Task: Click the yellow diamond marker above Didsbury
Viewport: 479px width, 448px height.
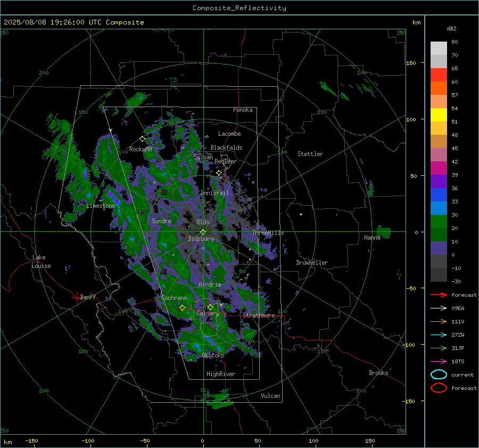Action: tap(203, 232)
